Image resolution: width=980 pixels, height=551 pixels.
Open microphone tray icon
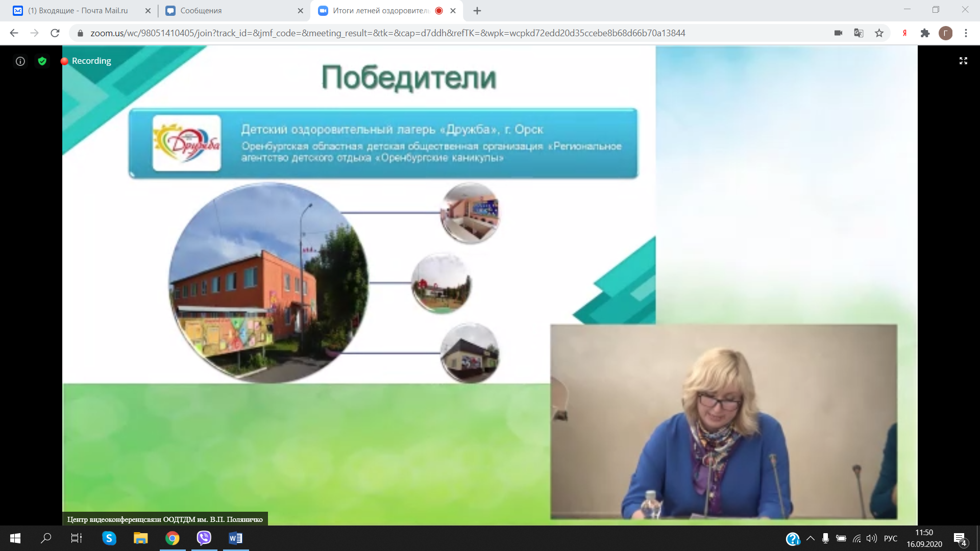pos(825,538)
